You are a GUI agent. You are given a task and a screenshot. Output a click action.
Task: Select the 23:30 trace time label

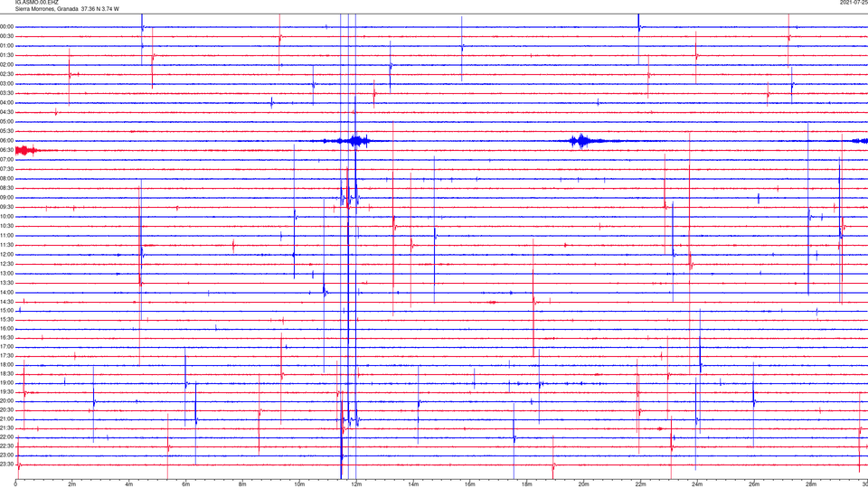(7, 465)
